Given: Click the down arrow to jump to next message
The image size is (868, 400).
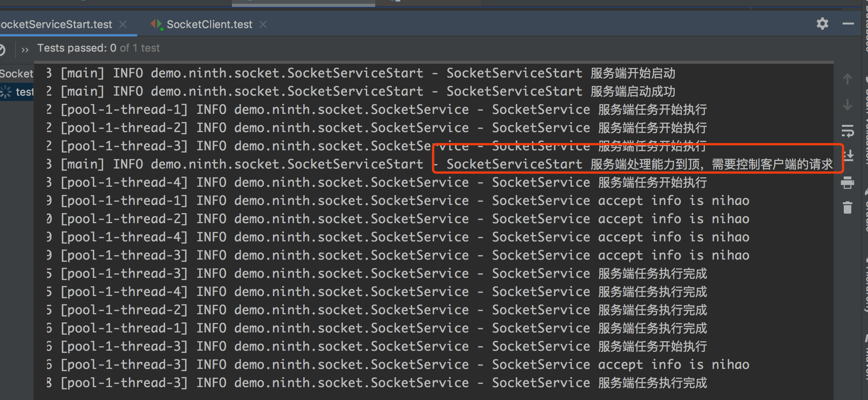Looking at the screenshot, I should pos(848,104).
